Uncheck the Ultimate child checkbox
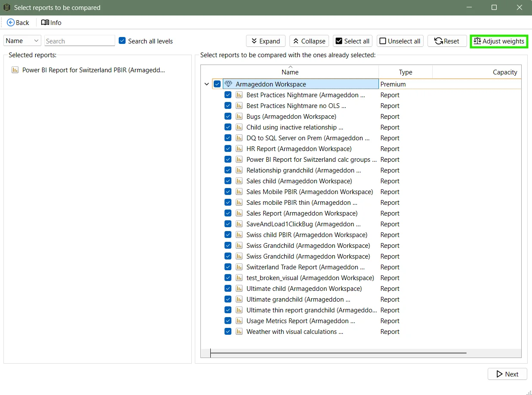The width and height of the screenshot is (532, 395). tap(228, 289)
